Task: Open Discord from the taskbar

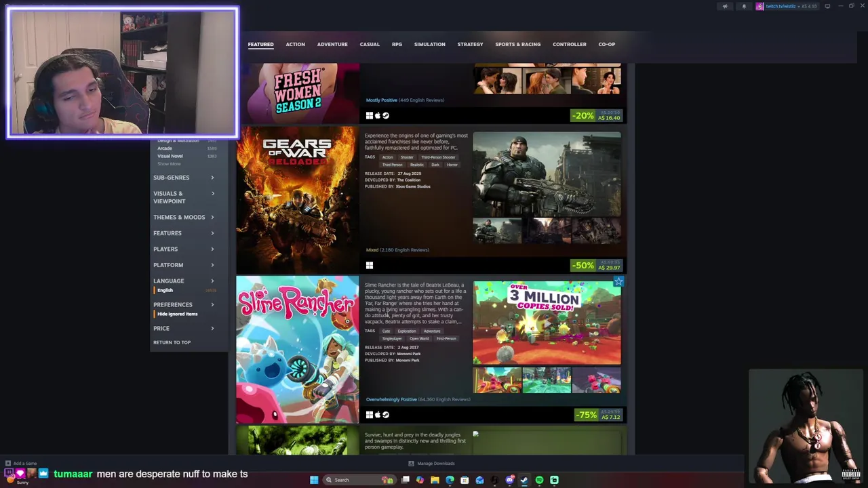Action: click(509, 480)
